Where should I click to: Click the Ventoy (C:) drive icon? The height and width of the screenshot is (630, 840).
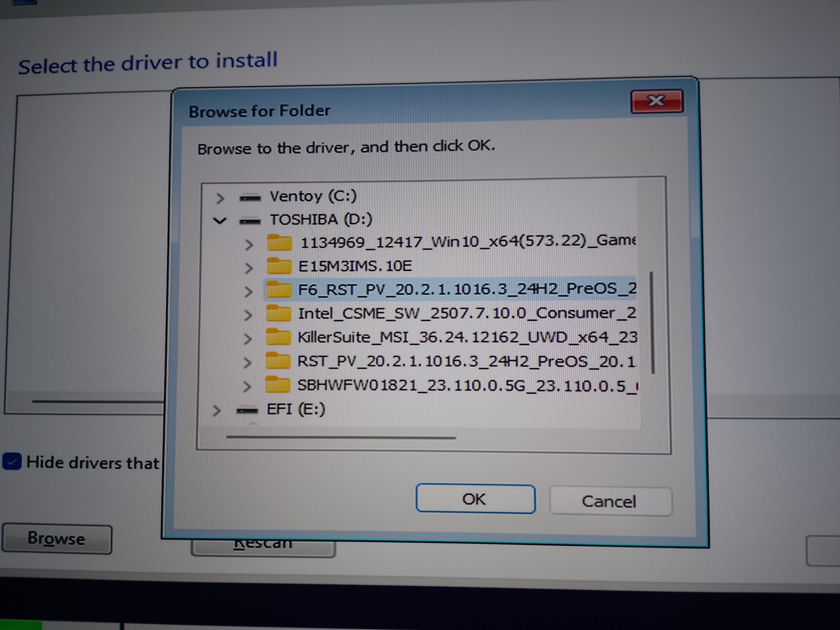pos(250,198)
